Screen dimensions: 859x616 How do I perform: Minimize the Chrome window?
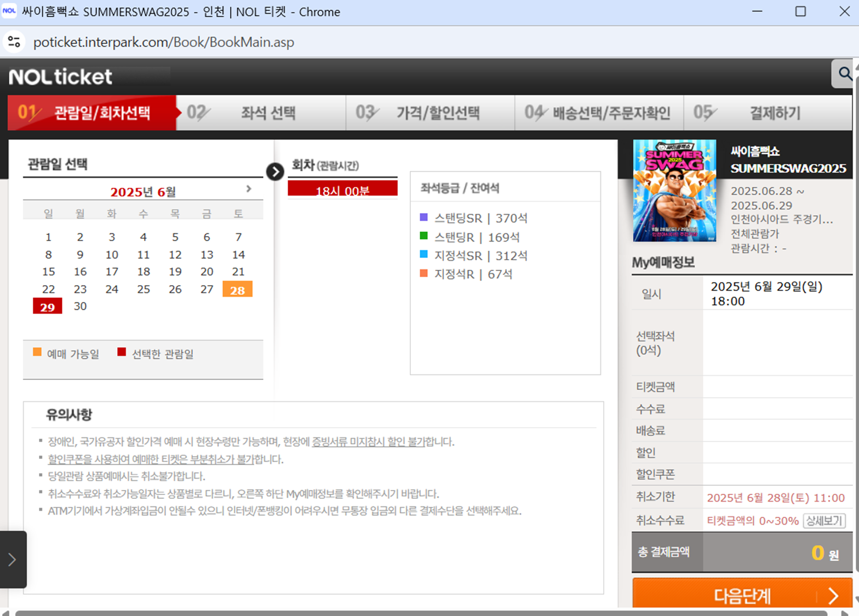757,11
